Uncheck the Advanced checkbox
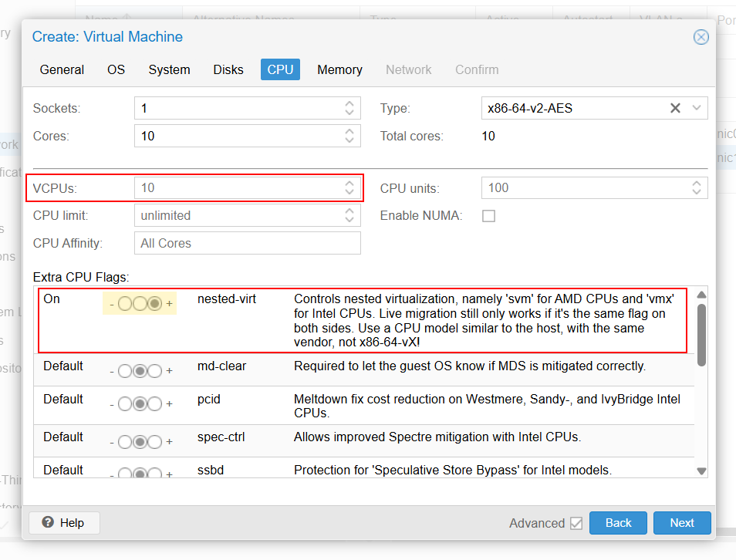 [576, 523]
